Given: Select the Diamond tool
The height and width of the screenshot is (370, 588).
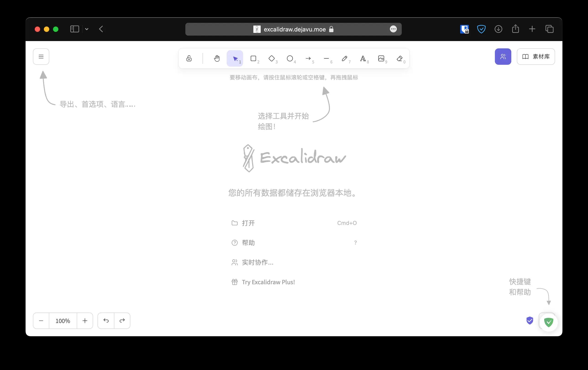Looking at the screenshot, I should pyautogui.click(x=272, y=59).
